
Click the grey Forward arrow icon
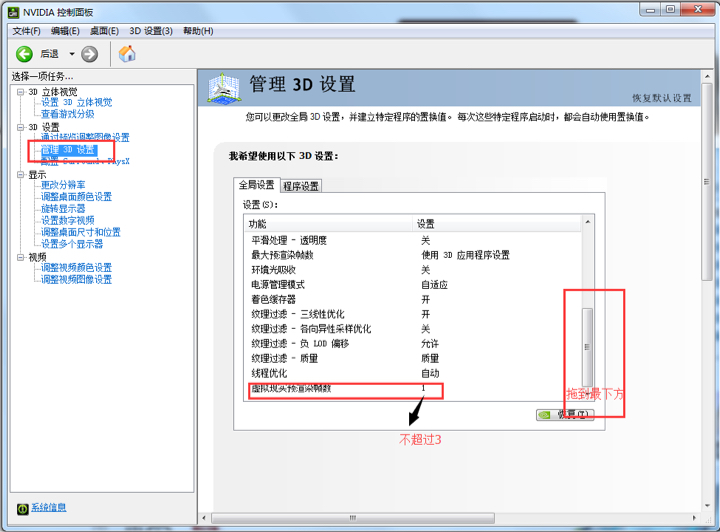pos(90,54)
